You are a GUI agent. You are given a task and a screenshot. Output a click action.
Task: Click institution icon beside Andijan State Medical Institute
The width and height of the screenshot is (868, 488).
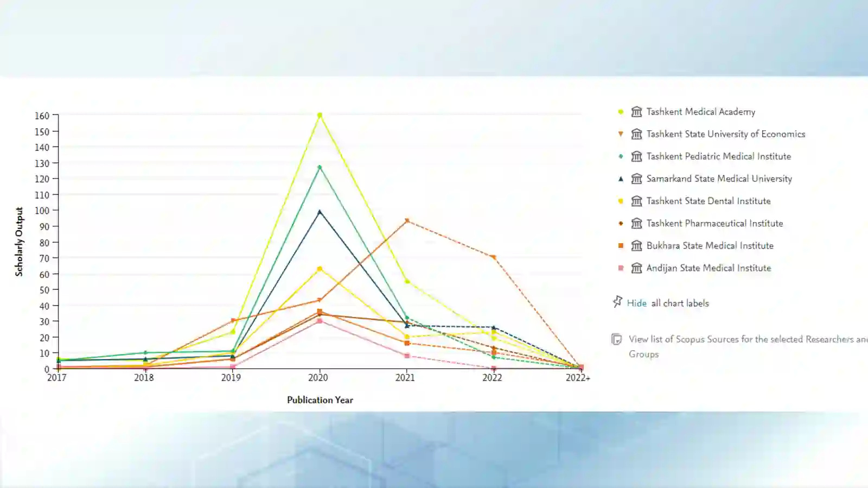point(636,268)
